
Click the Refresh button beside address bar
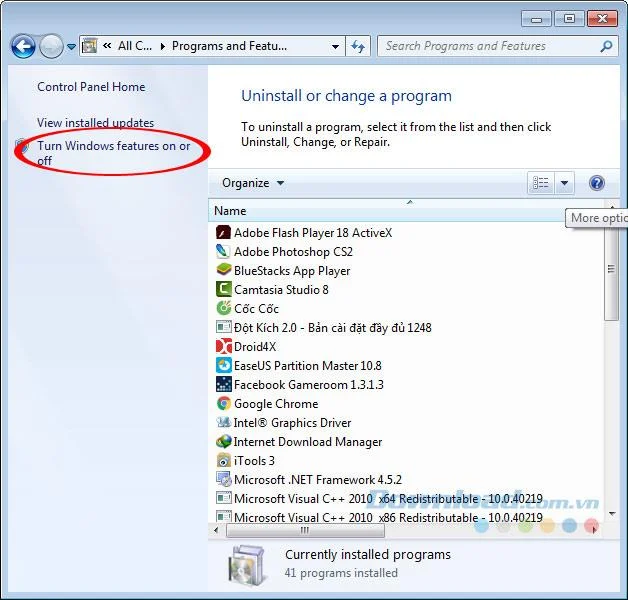358,46
